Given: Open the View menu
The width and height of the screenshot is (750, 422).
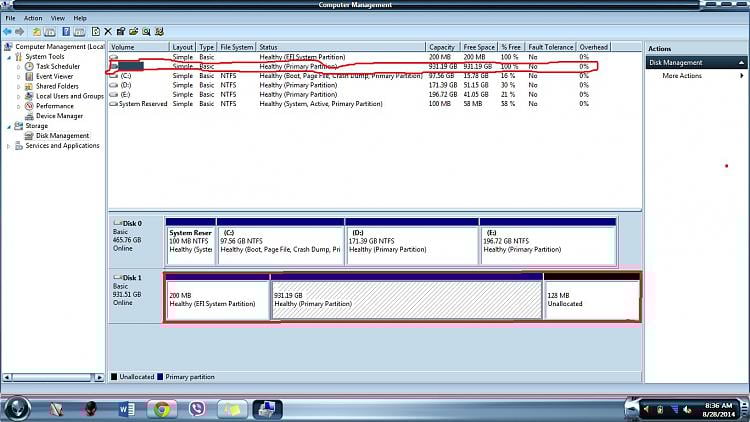Looking at the screenshot, I should click(58, 18).
